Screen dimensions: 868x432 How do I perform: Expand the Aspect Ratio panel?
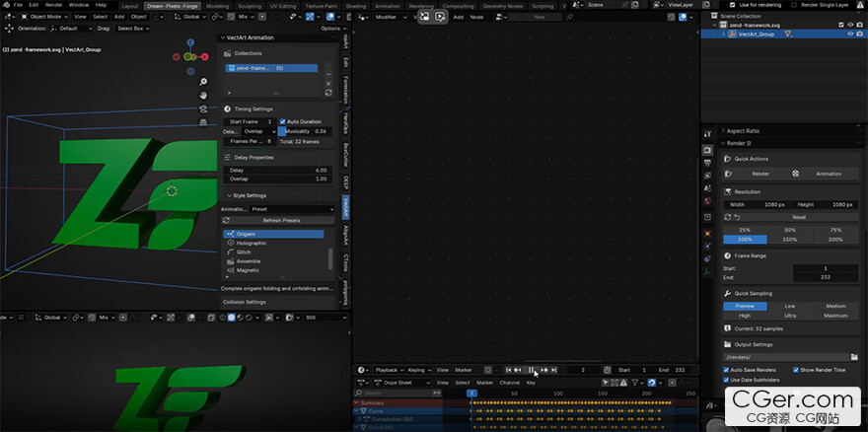[x=743, y=131]
